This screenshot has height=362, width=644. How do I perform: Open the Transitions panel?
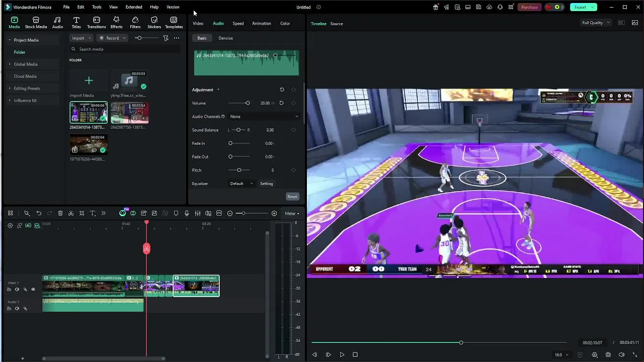(96, 23)
